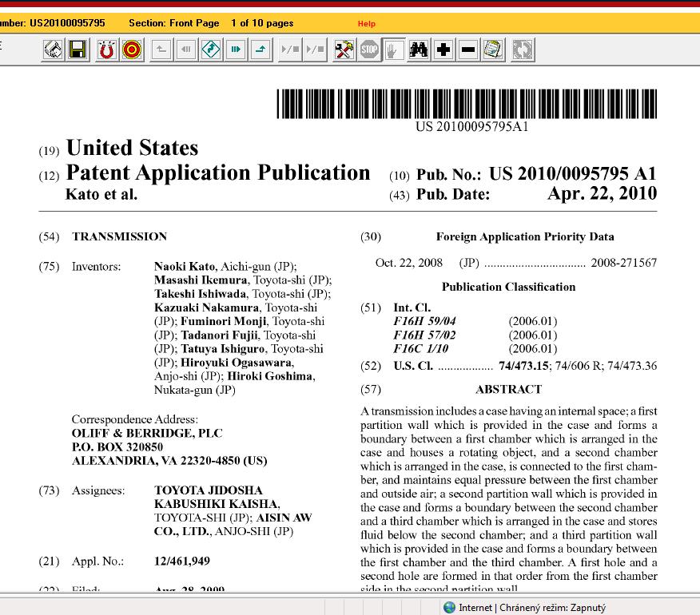This screenshot has width=700, height=615.
Task: Click inventor name 'Kazuaki Nakamura'
Action: tap(206, 308)
